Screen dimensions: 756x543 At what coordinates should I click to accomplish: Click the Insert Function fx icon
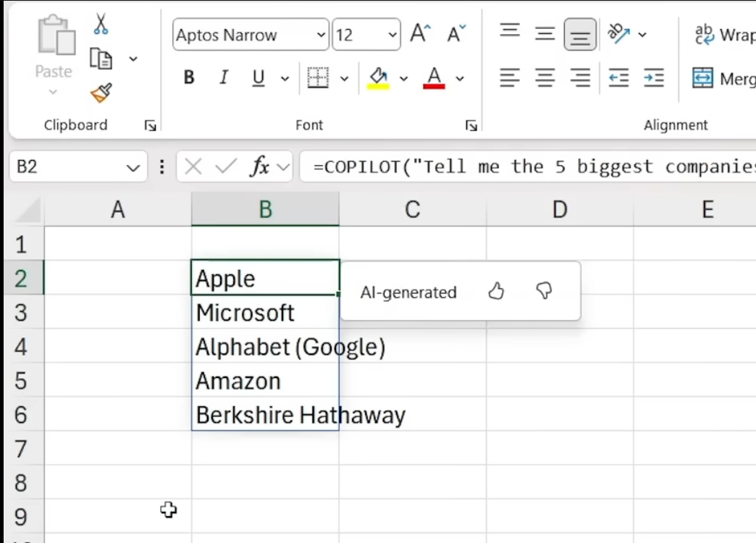point(261,167)
